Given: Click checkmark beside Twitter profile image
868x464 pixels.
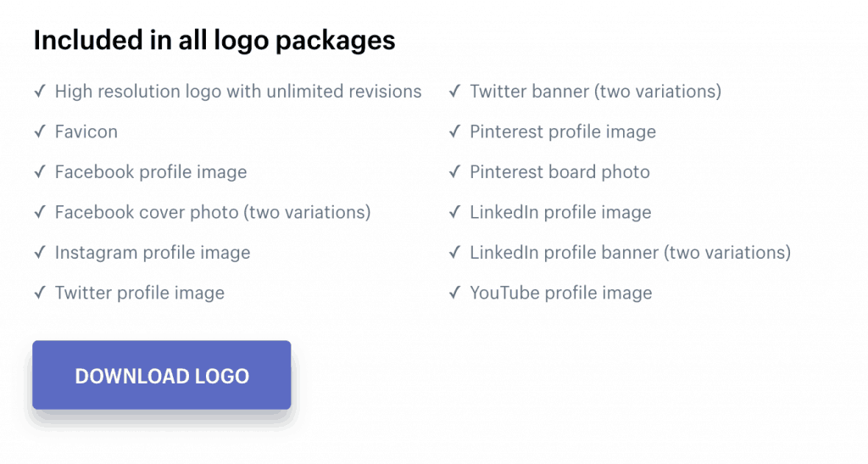Looking at the screenshot, I should pyautogui.click(x=40, y=293).
